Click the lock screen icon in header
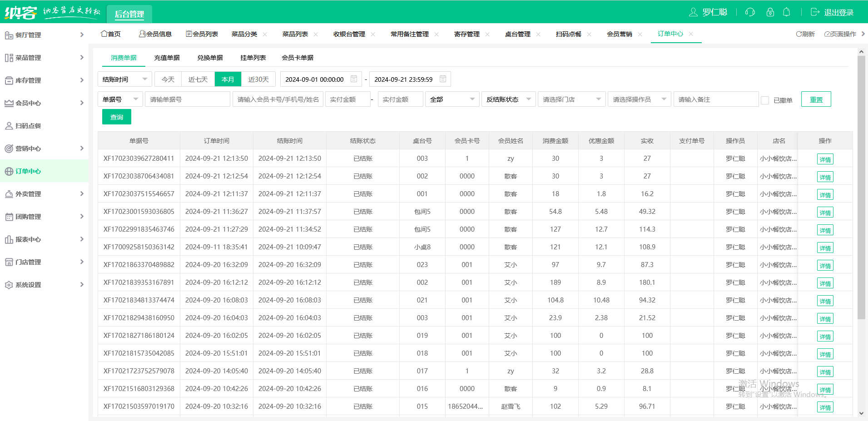Image resolution: width=868 pixels, height=421 pixels. click(770, 12)
